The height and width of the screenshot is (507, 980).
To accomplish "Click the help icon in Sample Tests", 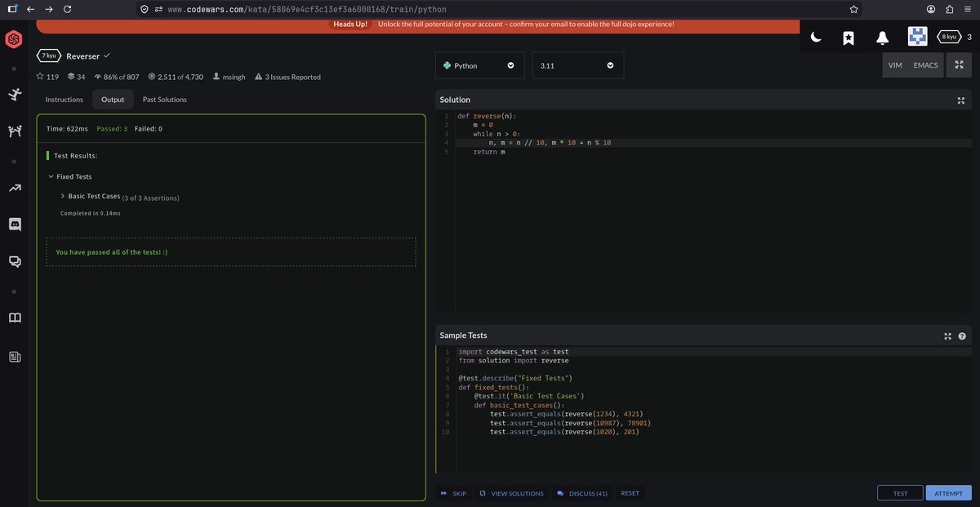I will pos(962,336).
